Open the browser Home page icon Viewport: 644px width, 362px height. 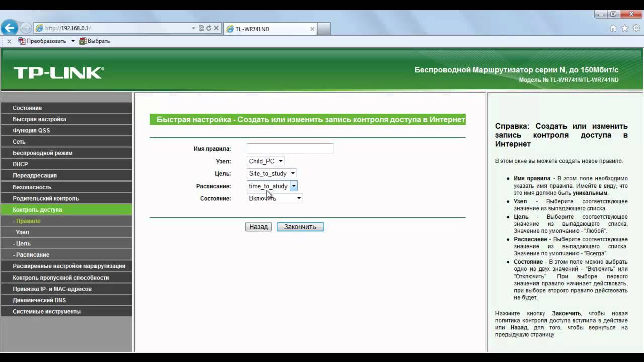tap(613, 28)
